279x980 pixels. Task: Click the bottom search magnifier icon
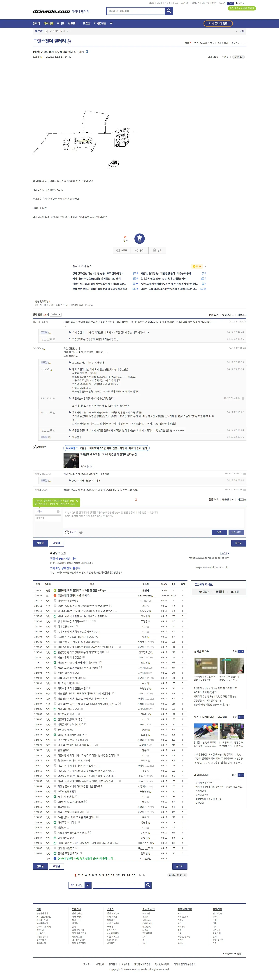pos(148,885)
